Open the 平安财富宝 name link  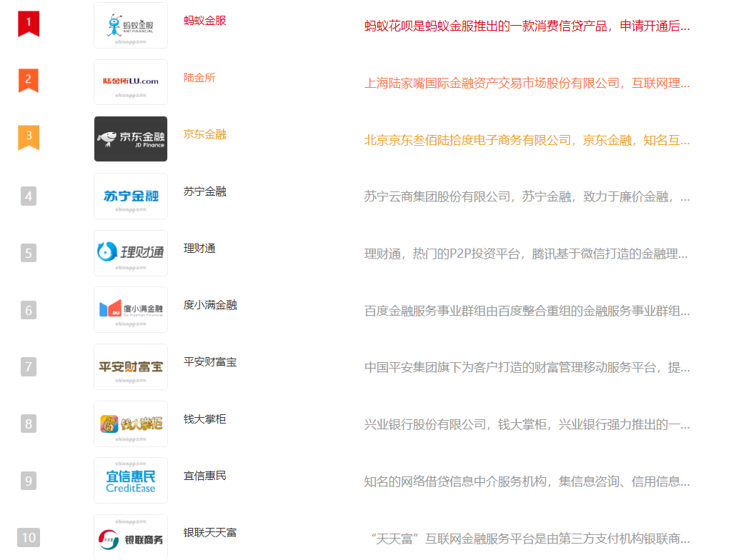click(x=210, y=362)
